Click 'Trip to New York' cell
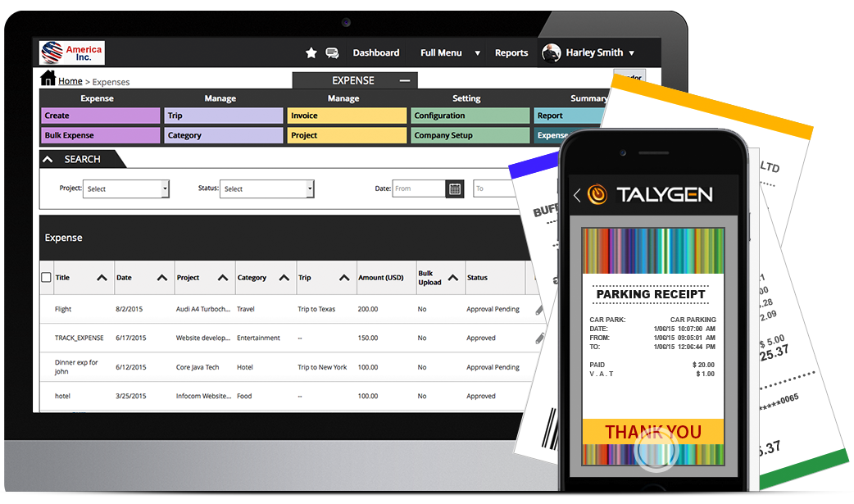Screen dimensions: 854x504 pyautogui.click(x=322, y=367)
